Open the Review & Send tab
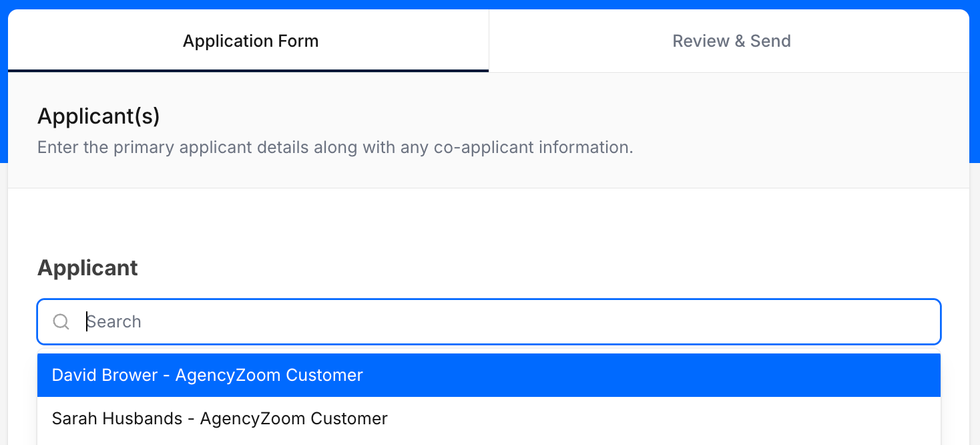Screen dimensions: 980x445 coord(731,41)
